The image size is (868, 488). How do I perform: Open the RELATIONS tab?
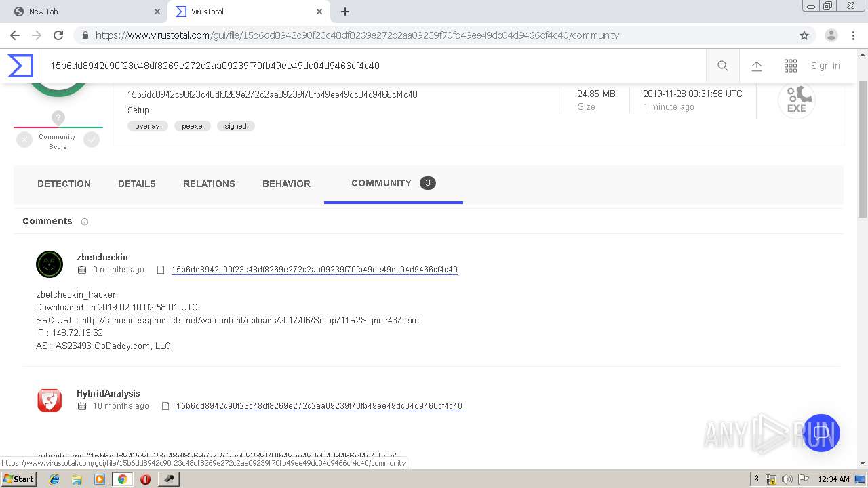click(x=209, y=184)
